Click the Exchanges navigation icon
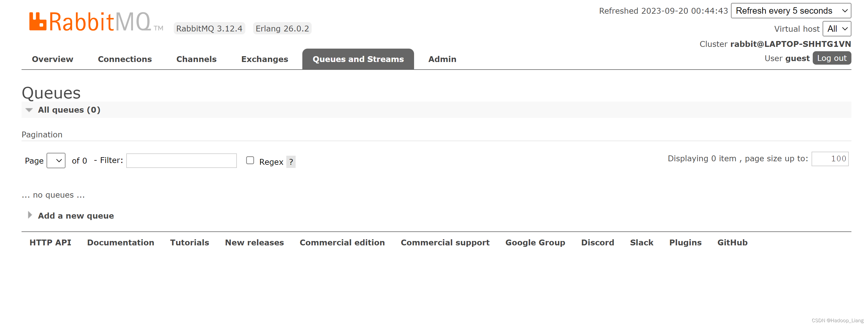Image resolution: width=868 pixels, height=326 pixels. [x=264, y=59]
